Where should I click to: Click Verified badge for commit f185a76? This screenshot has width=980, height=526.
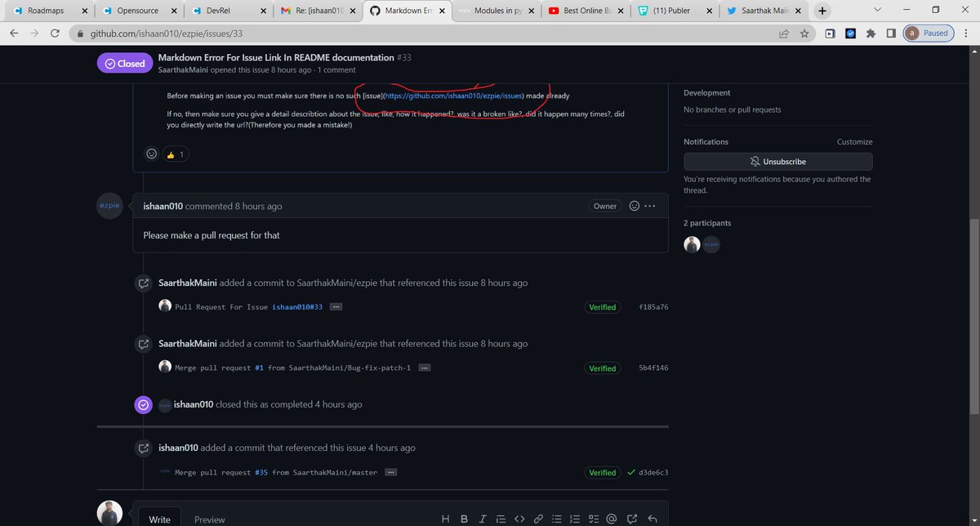pos(603,307)
